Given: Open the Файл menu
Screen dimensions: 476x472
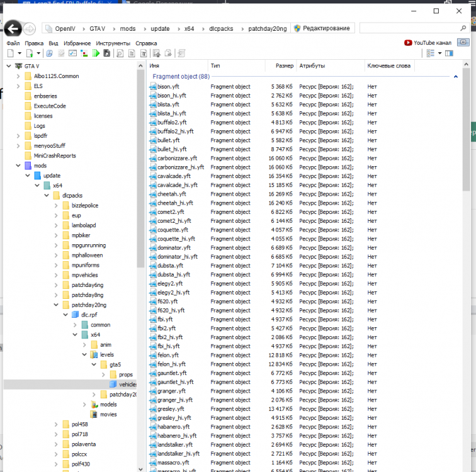Looking at the screenshot, I should coord(13,43).
